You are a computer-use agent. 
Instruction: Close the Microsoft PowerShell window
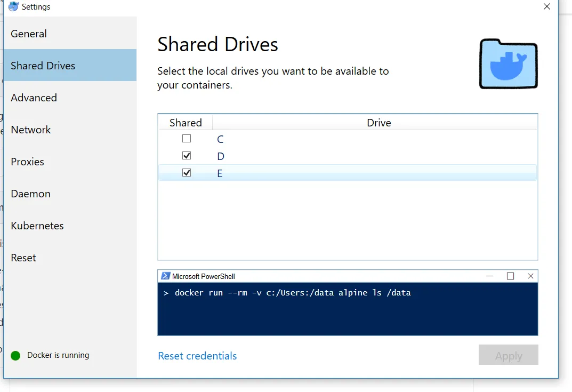530,276
